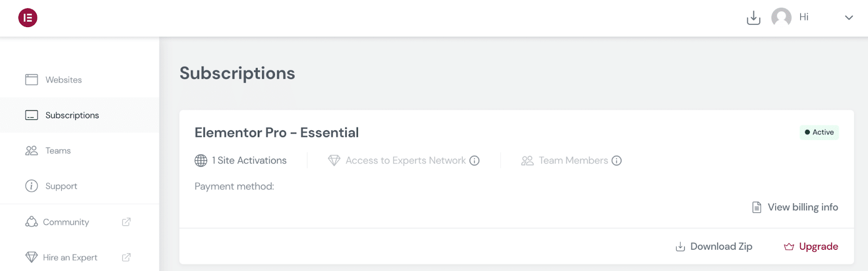Viewport: 868px width, 271px height.
Task: Select Subscriptions in the sidebar
Action: [x=72, y=115]
